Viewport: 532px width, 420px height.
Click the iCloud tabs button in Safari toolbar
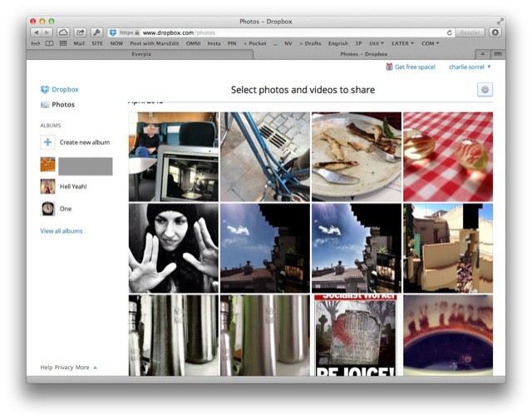63,32
